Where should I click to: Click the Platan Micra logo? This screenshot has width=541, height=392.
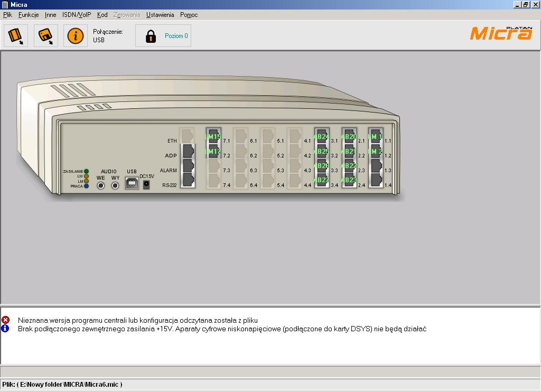tap(501, 33)
